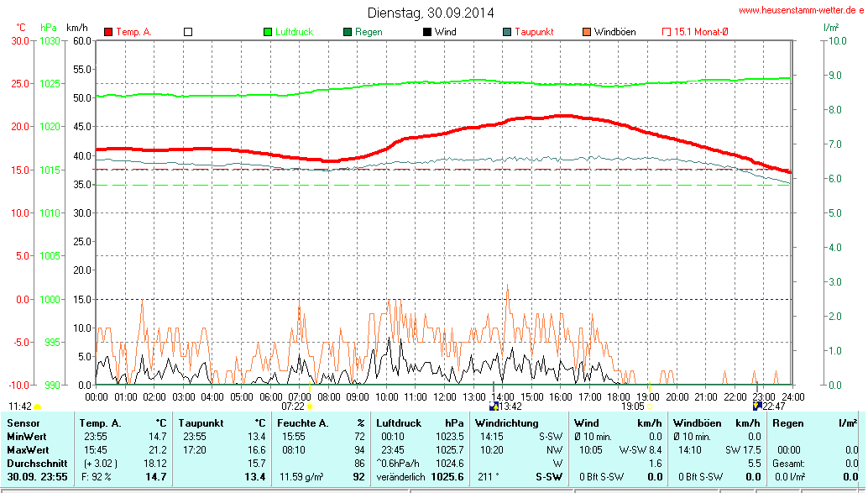Click the teal Taupunkt legend swatch
868x493 pixels.
click(x=507, y=32)
